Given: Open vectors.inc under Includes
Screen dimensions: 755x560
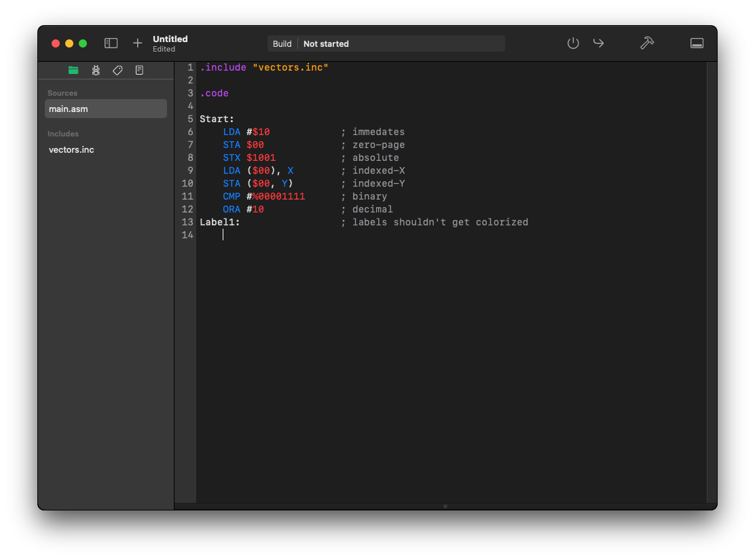Looking at the screenshot, I should click(x=71, y=149).
